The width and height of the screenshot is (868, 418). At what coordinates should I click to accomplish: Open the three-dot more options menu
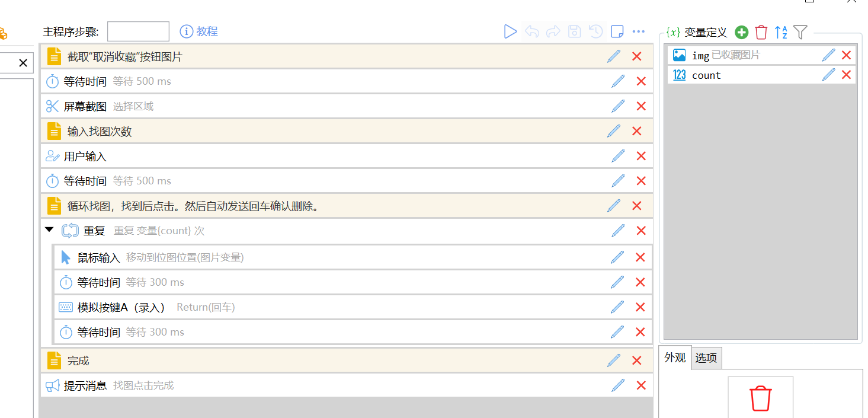coord(638,31)
